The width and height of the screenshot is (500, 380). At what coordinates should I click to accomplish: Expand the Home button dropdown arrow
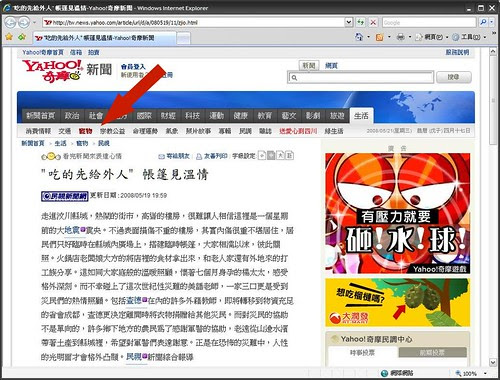coord(368,37)
